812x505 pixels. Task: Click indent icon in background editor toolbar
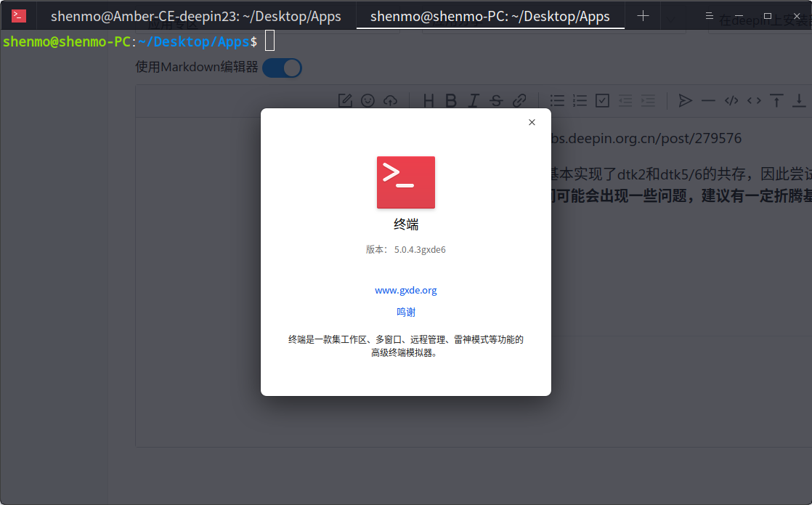coord(648,100)
